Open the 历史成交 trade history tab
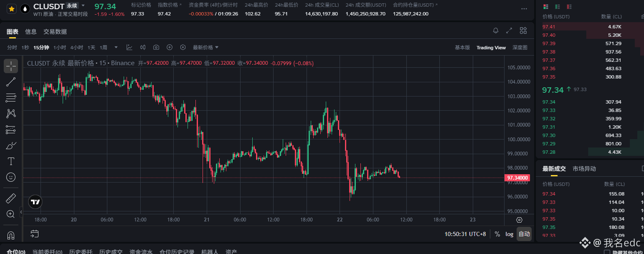This screenshot has height=254, width=644. click(111, 252)
